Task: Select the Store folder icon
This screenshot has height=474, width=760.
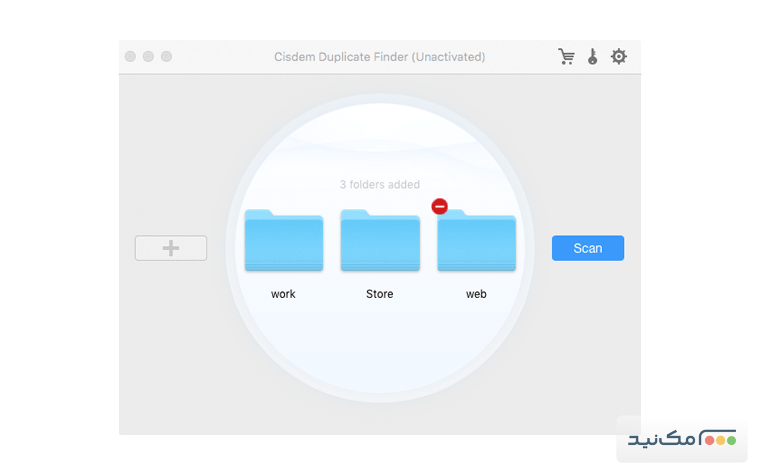Action: tap(380, 240)
